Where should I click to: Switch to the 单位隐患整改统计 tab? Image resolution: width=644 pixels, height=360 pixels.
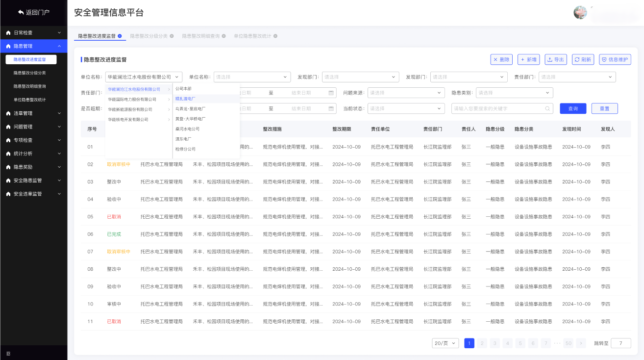click(252, 36)
